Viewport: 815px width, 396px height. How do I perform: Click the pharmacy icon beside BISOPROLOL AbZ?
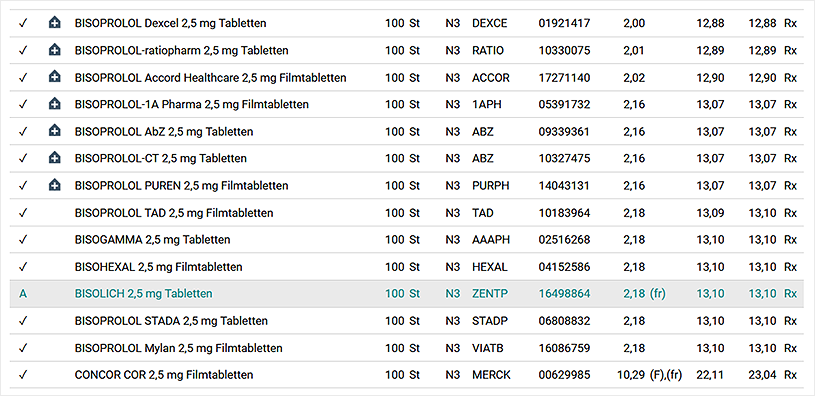55,131
